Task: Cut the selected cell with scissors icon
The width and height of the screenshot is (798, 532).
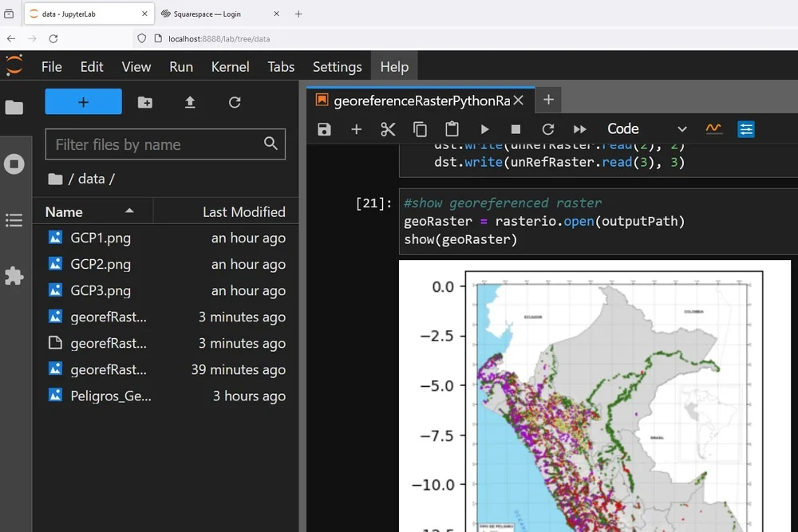Action: pos(388,128)
